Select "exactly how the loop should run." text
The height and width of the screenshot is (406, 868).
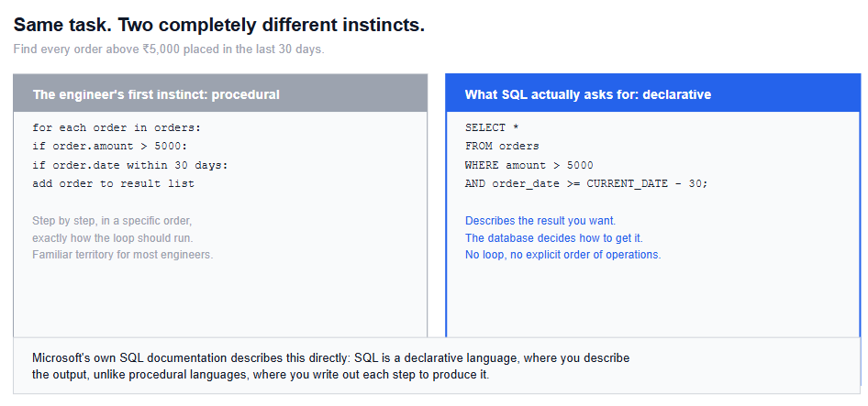112,238
